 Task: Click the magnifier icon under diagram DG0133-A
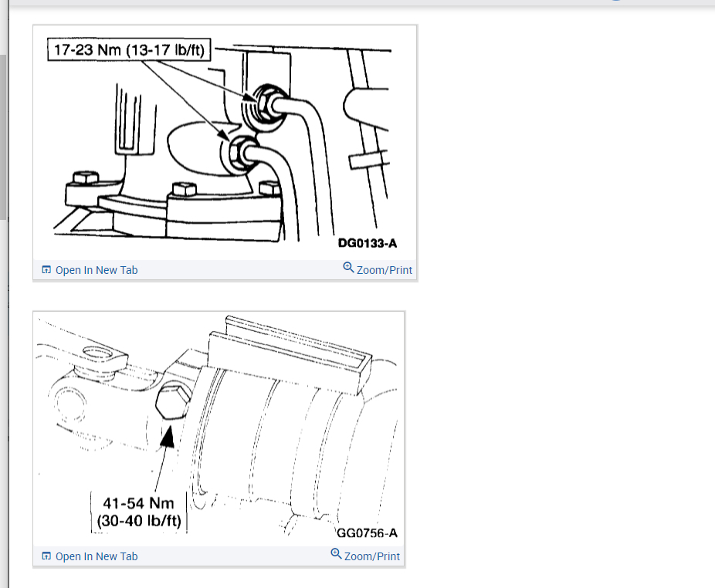348,268
